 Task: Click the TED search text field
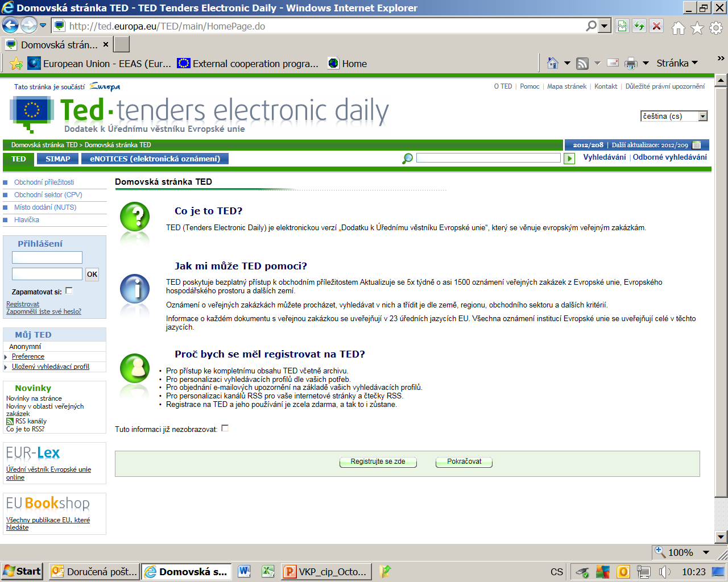click(488, 158)
